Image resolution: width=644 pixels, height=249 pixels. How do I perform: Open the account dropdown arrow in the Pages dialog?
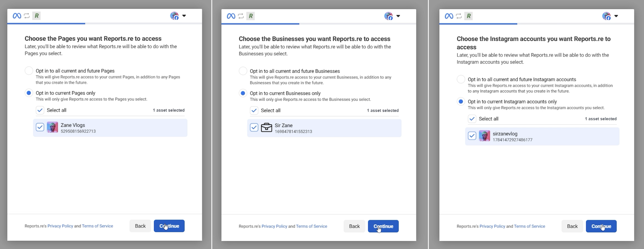184,16
